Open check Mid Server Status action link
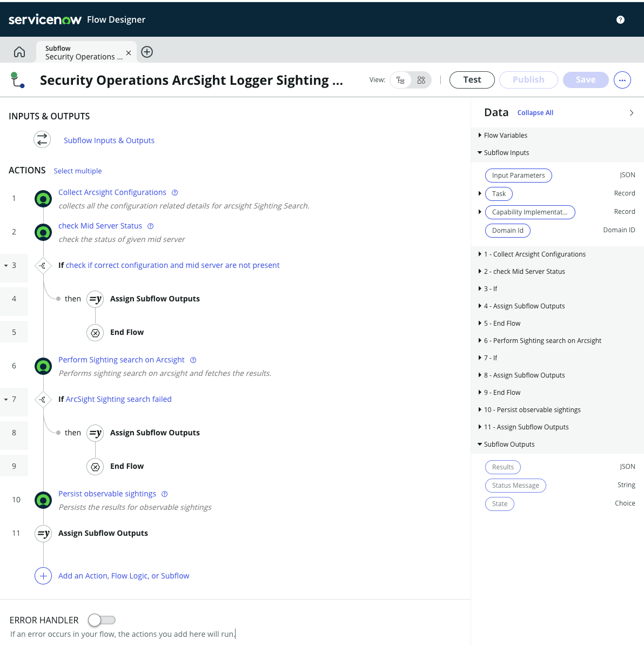The width and height of the screenshot is (644, 646). [100, 226]
